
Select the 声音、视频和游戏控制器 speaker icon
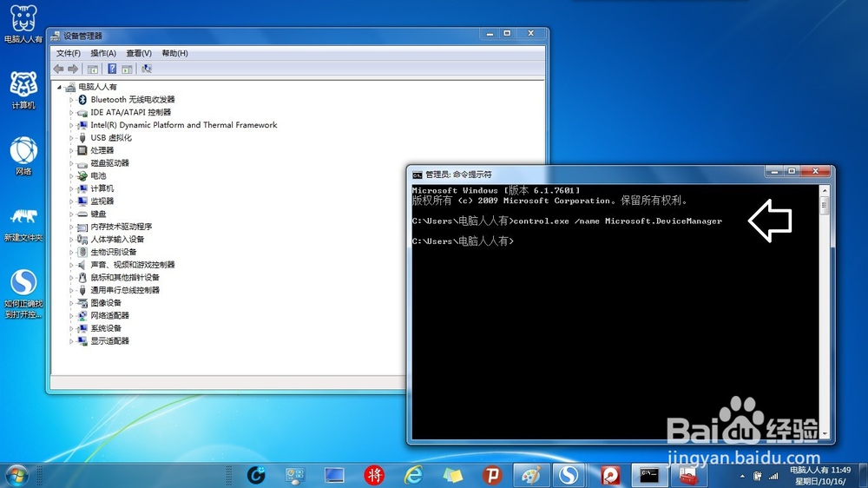82,265
